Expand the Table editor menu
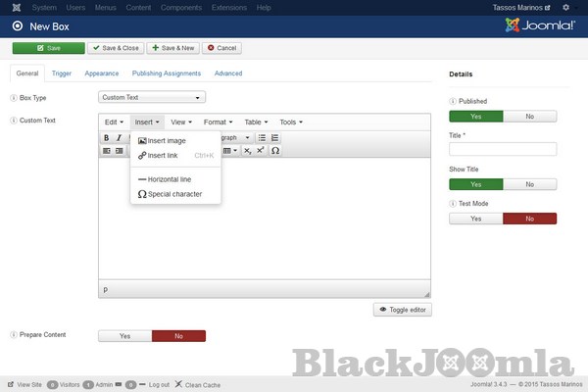The image size is (588, 392). tap(256, 122)
